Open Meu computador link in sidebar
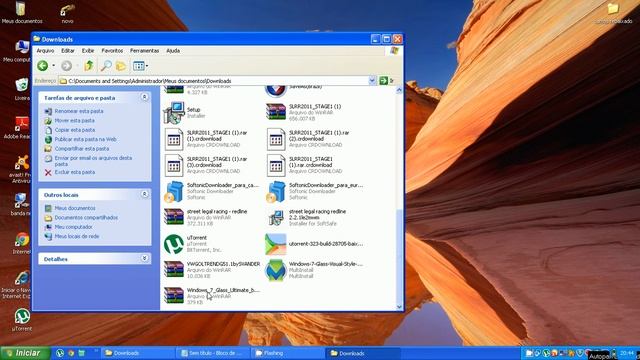 coord(73,227)
